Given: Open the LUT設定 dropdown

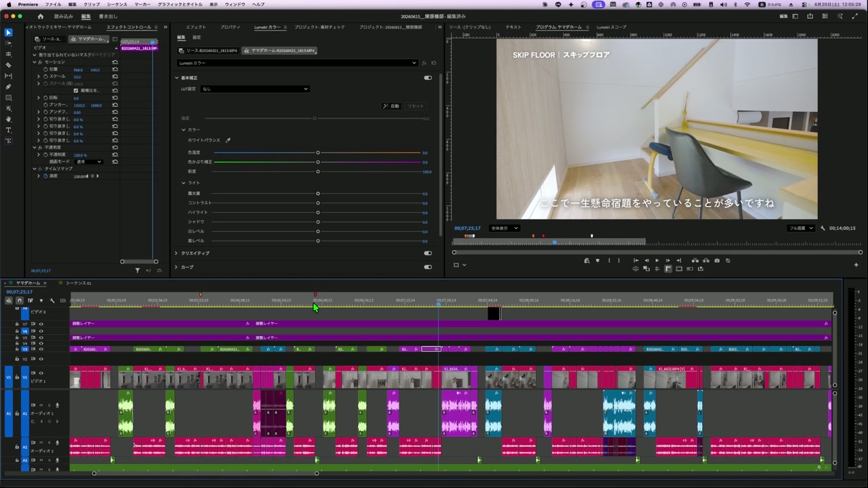Looking at the screenshot, I should tap(255, 89).
